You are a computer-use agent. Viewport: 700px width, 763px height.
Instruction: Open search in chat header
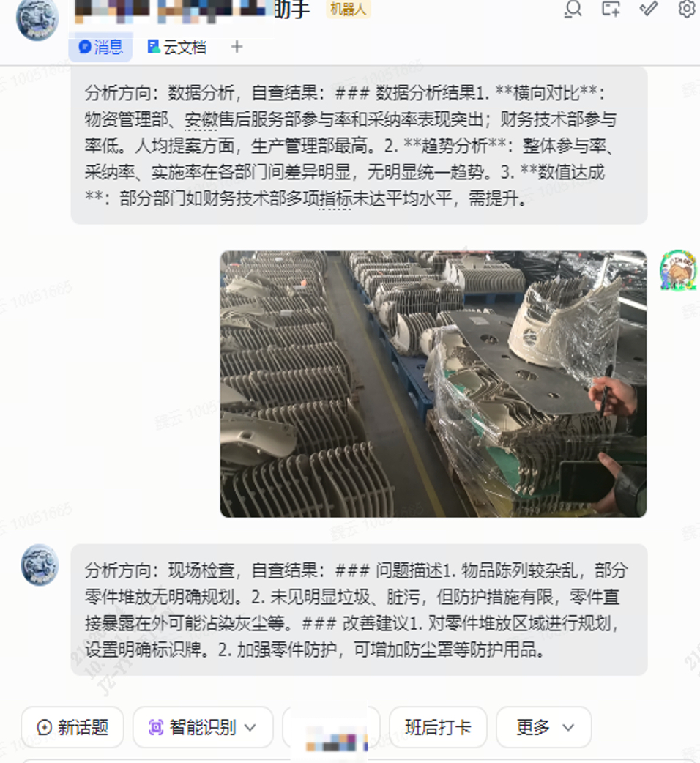pyautogui.click(x=573, y=9)
